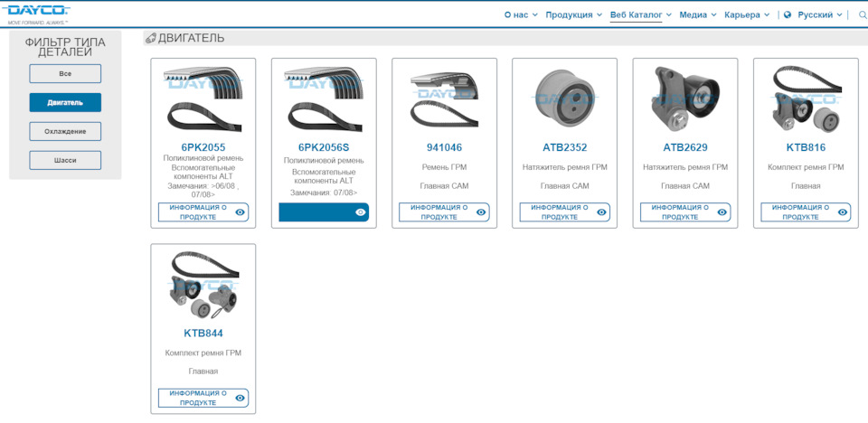Viewport: 868px width, 423px height.
Task: Click the ATB2352 tensioner pulley image
Action: (x=564, y=99)
